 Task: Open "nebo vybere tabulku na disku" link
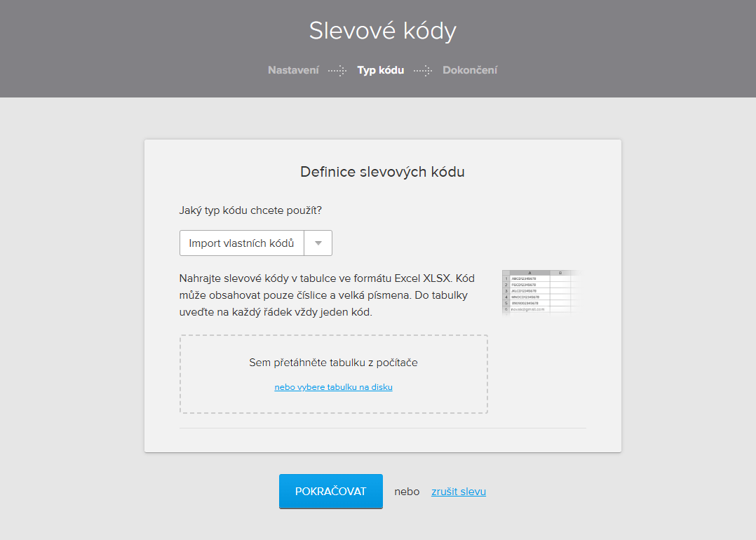coord(332,386)
